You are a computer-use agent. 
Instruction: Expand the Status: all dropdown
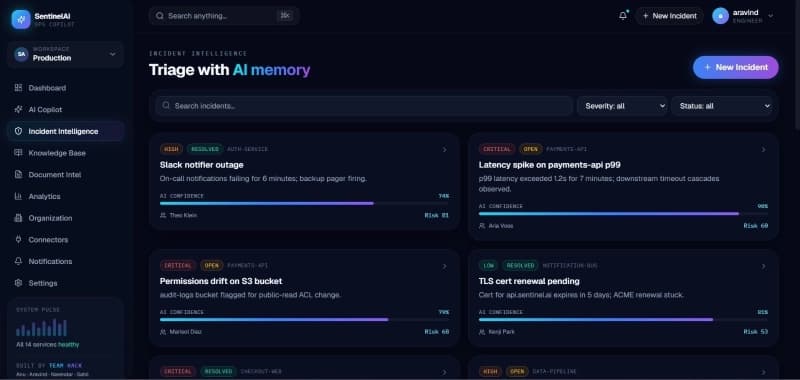pos(722,106)
